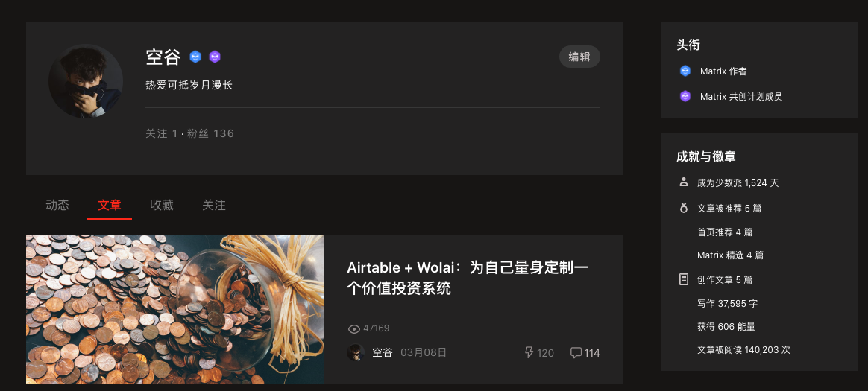Click the large round profile avatar

click(x=86, y=80)
